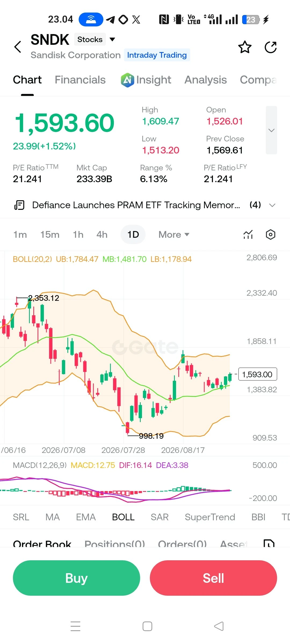
Task: Tap the Buy button
Action: click(x=77, y=578)
